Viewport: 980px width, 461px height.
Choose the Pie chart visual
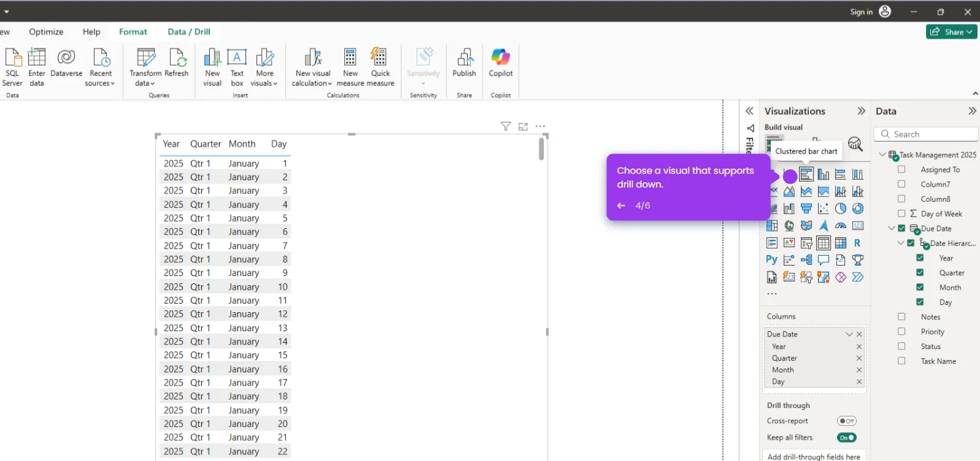(840, 209)
